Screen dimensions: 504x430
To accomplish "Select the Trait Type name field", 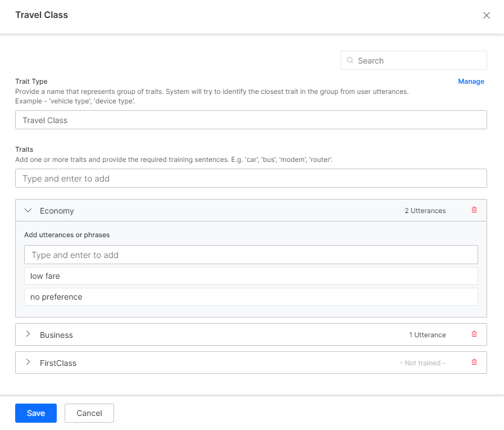I will (251, 120).
